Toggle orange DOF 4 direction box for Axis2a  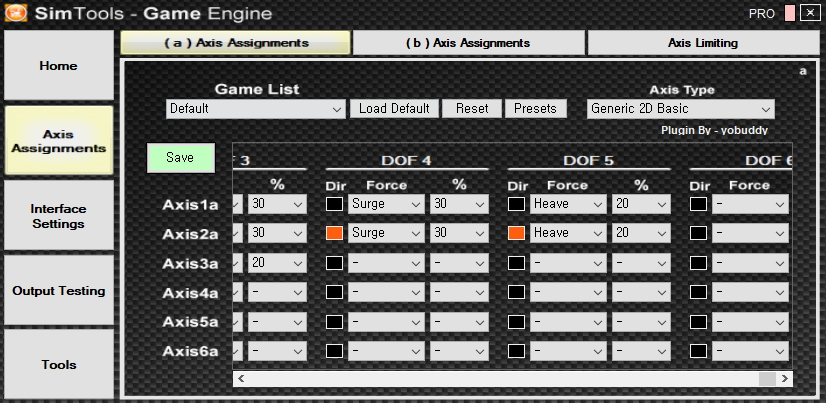pyautogui.click(x=335, y=233)
